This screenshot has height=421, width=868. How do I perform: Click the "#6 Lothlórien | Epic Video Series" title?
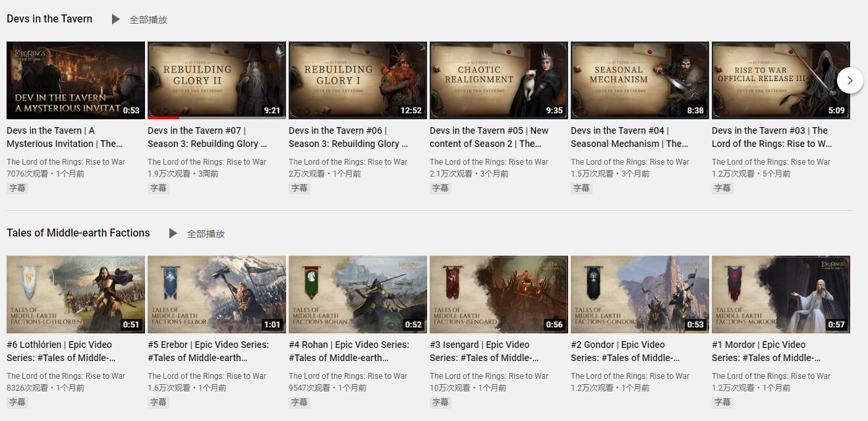pos(61,351)
